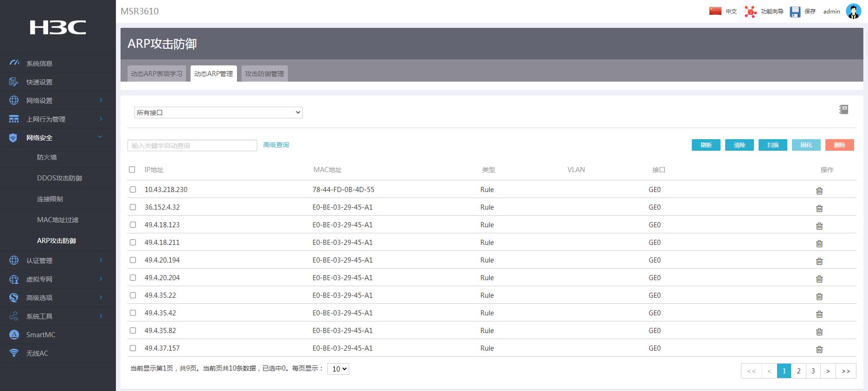Click the 清除 clear button

tap(740, 145)
